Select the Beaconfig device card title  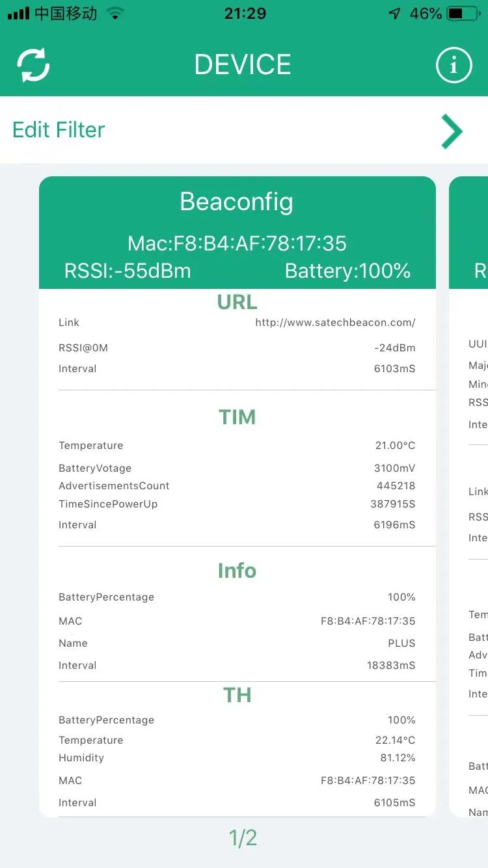237,202
